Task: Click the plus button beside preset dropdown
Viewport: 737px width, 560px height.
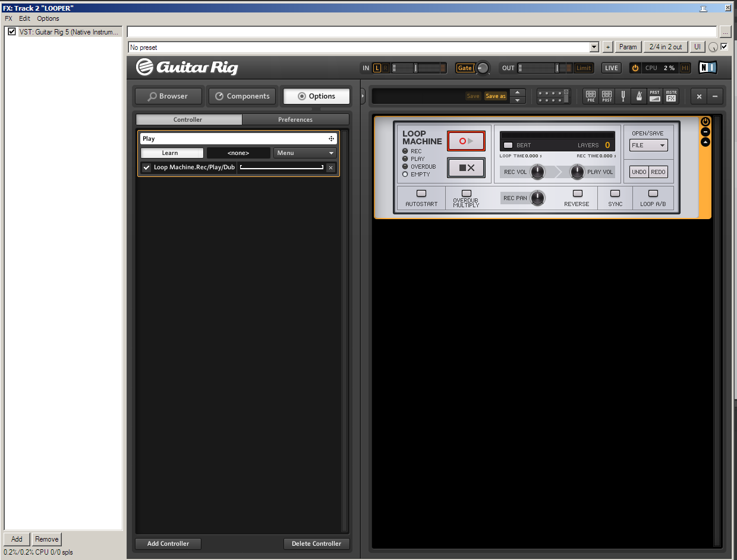Action: pos(607,47)
